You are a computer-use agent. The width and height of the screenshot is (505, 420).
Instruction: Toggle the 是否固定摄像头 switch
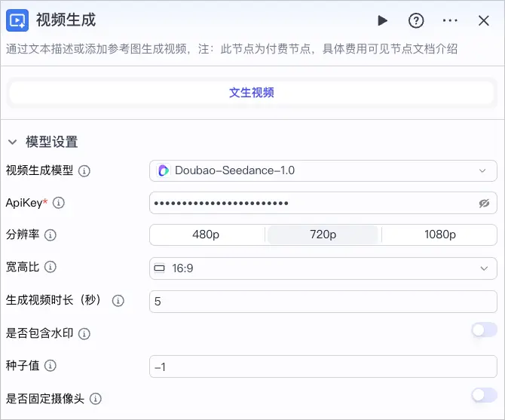485,395
